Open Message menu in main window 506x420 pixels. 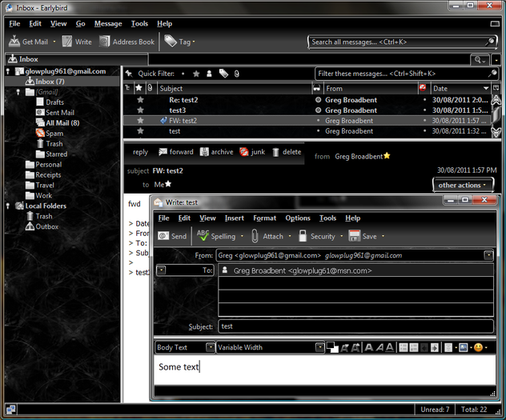click(x=108, y=23)
